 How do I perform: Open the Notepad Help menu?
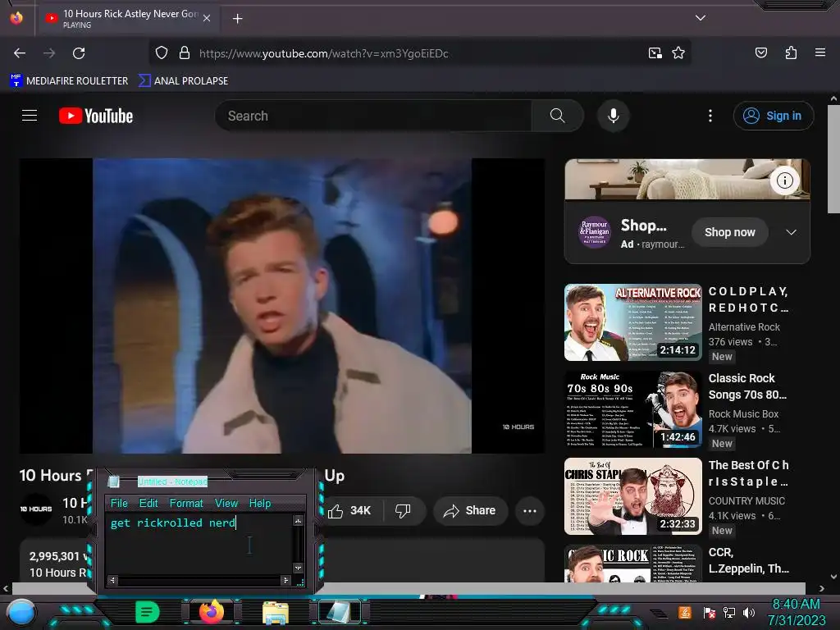(260, 503)
